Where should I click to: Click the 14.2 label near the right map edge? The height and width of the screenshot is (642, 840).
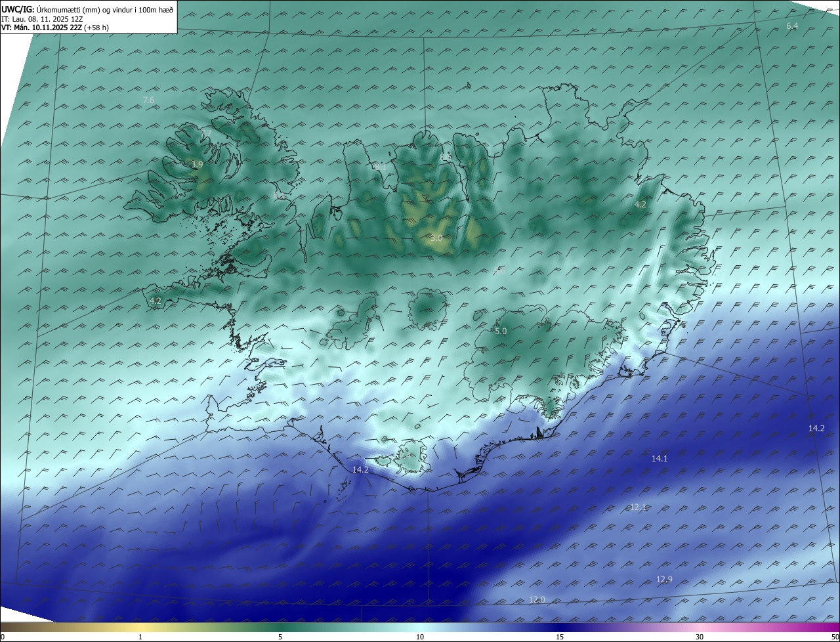point(816,428)
